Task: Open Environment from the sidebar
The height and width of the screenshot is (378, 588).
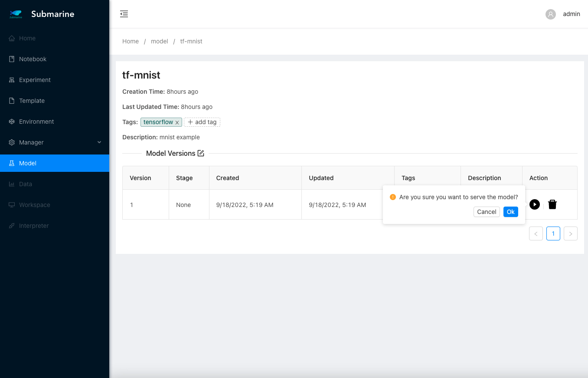Action: (36, 122)
